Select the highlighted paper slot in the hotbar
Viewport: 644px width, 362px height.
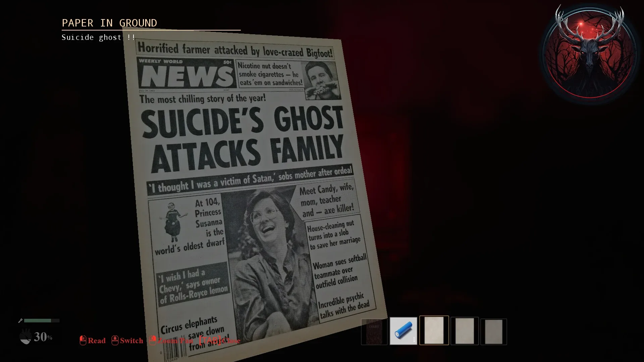(x=434, y=330)
